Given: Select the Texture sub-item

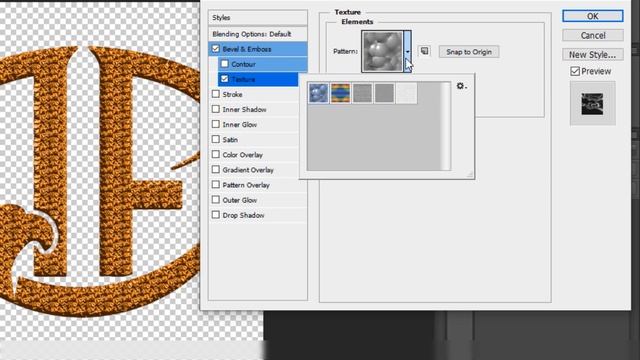Looking at the screenshot, I should (258, 79).
